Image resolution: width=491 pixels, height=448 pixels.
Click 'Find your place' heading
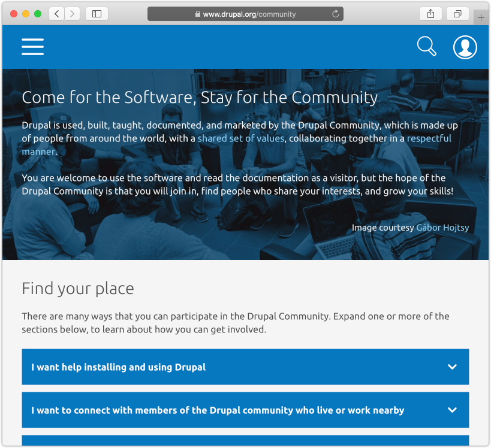pos(78,289)
